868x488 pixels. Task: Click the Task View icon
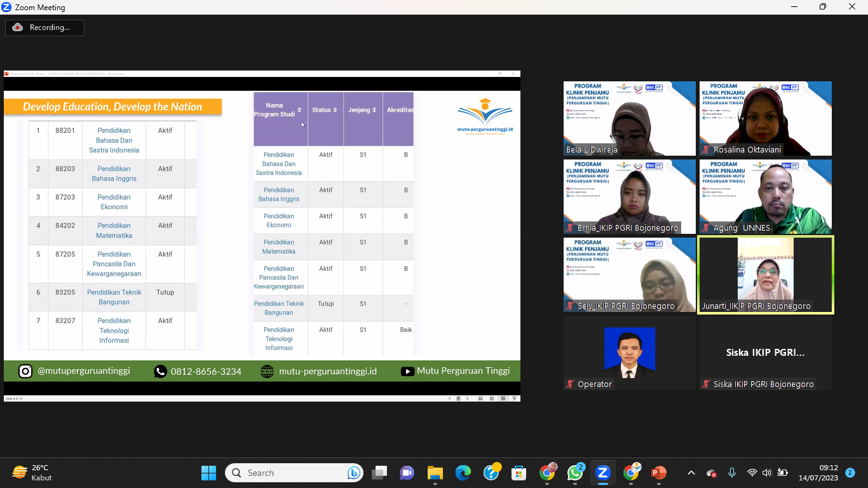coord(379,473)
